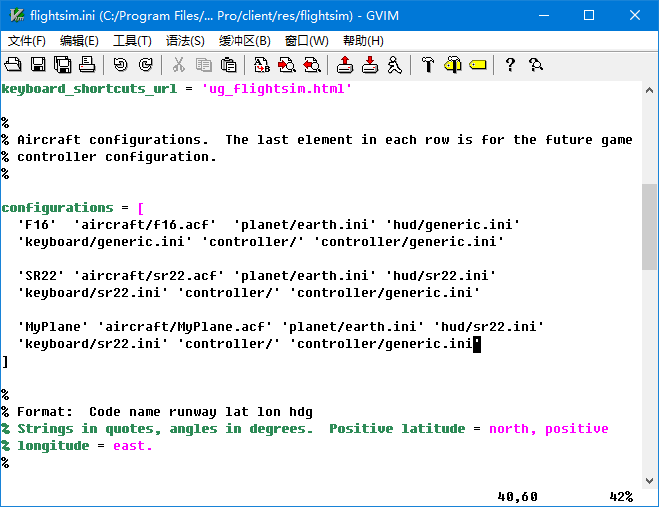This screenshot has width=659, height=507.
Task: Open the 语法(S) menu
Action: click(x=185, y=41)
